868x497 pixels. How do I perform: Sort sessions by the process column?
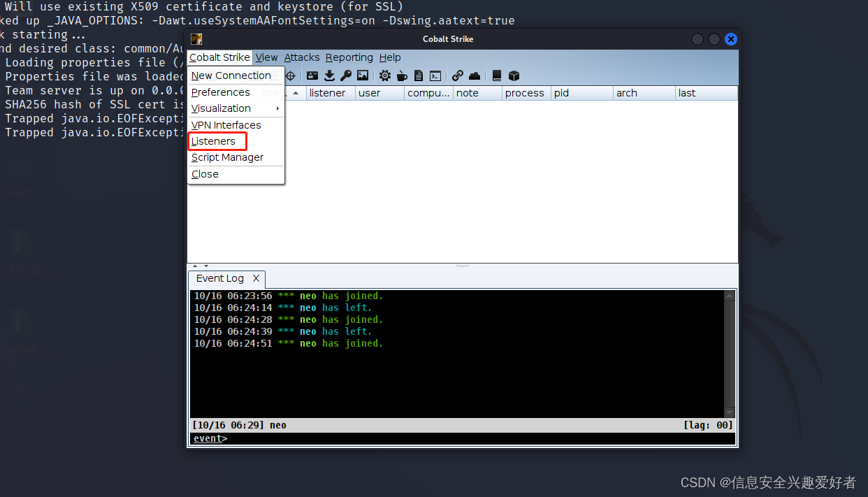pos(526,93)
